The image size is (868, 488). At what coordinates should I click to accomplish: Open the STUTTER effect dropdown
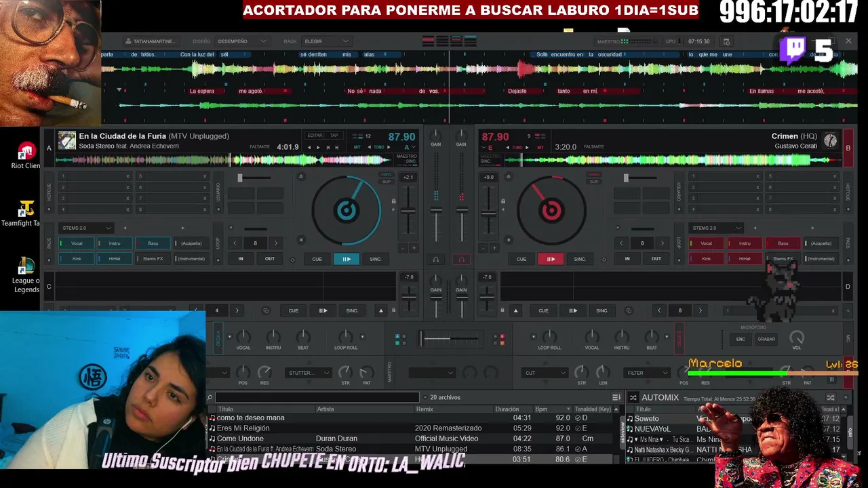coord(309,373)
